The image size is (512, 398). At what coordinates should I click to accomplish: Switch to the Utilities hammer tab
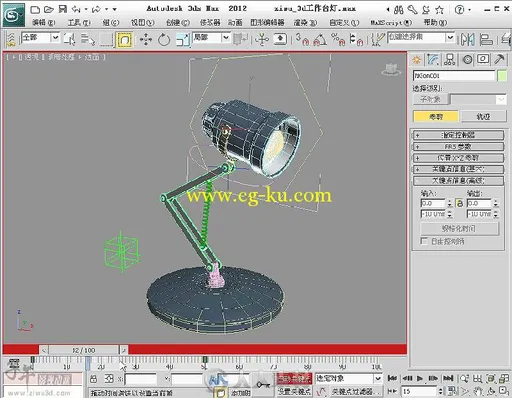tap(499, 60)
